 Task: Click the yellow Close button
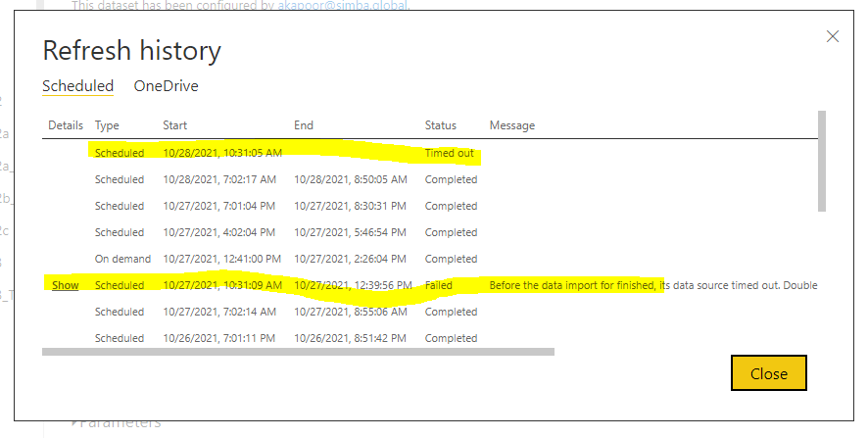tap(768, 373)
